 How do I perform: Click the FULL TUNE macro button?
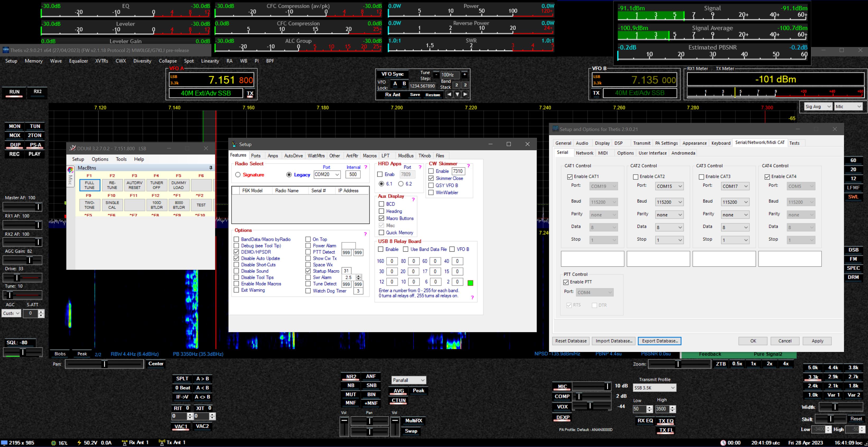click(90, 185)
